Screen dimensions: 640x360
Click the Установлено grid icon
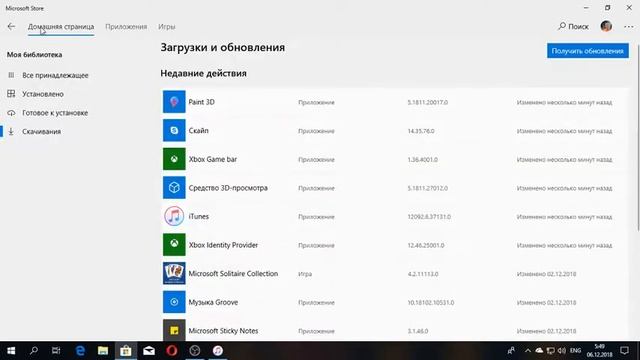point(11,94)
